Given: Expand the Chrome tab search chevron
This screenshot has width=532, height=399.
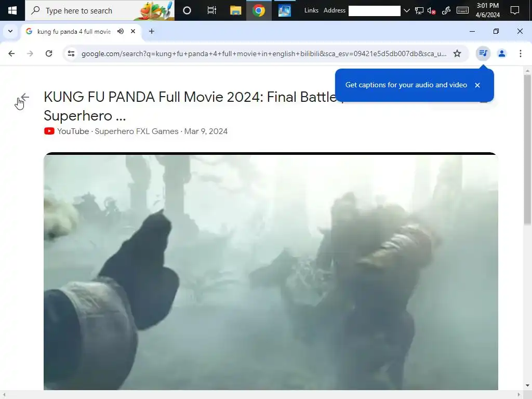Looking at the screenshot, I should (10, 31).
